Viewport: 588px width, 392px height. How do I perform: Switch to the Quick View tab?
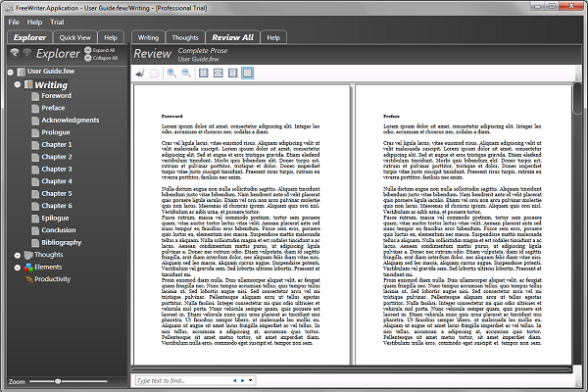pos(75,37)
